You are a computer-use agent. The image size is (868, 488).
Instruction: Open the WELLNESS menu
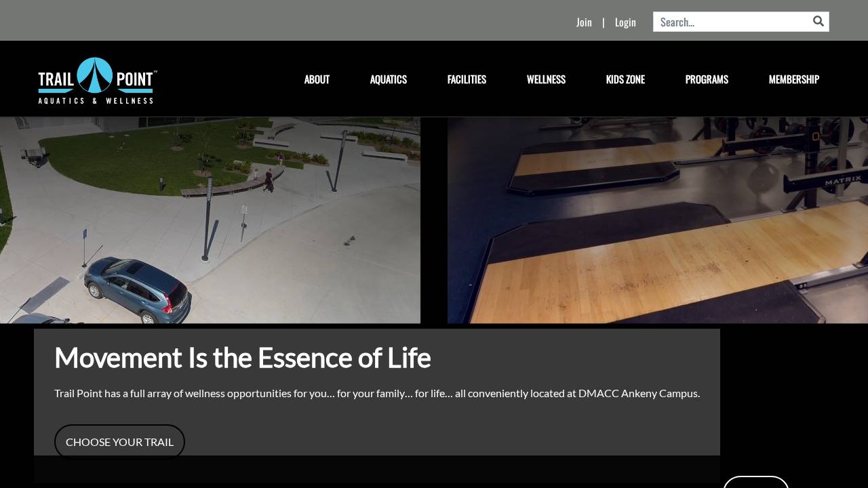[x=546, y=79]
